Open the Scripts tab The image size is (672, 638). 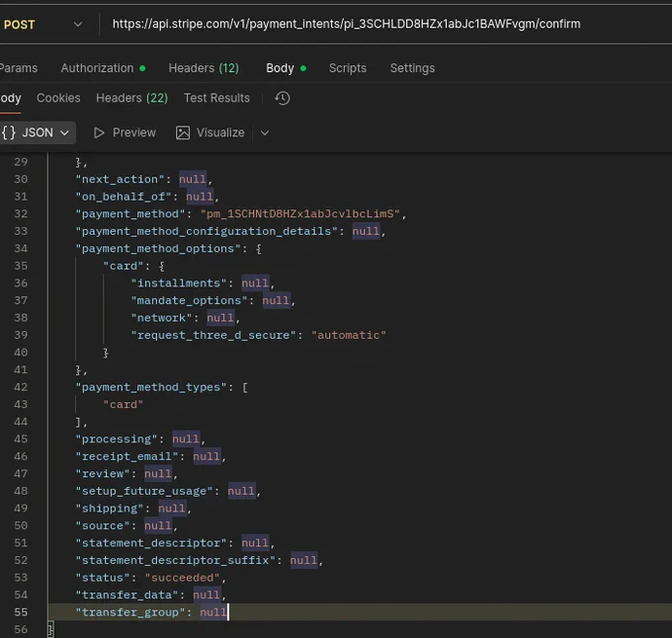point(348,68)
